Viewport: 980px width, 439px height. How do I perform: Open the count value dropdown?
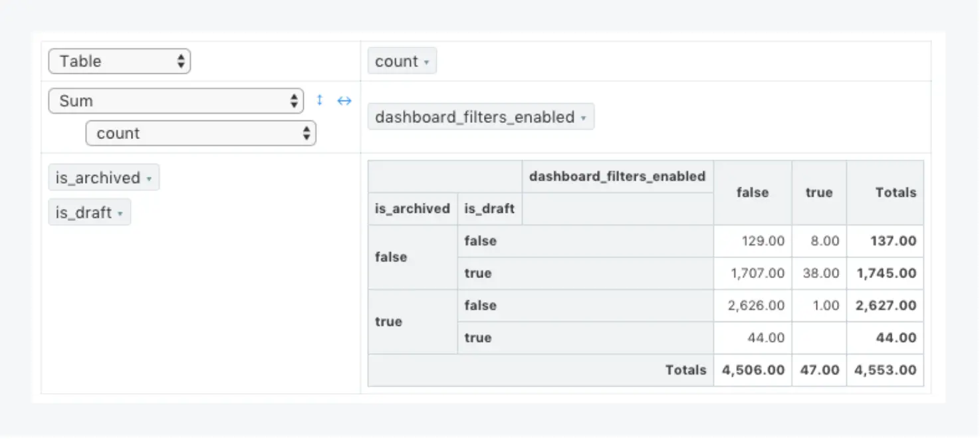click(x=201, y=133)
